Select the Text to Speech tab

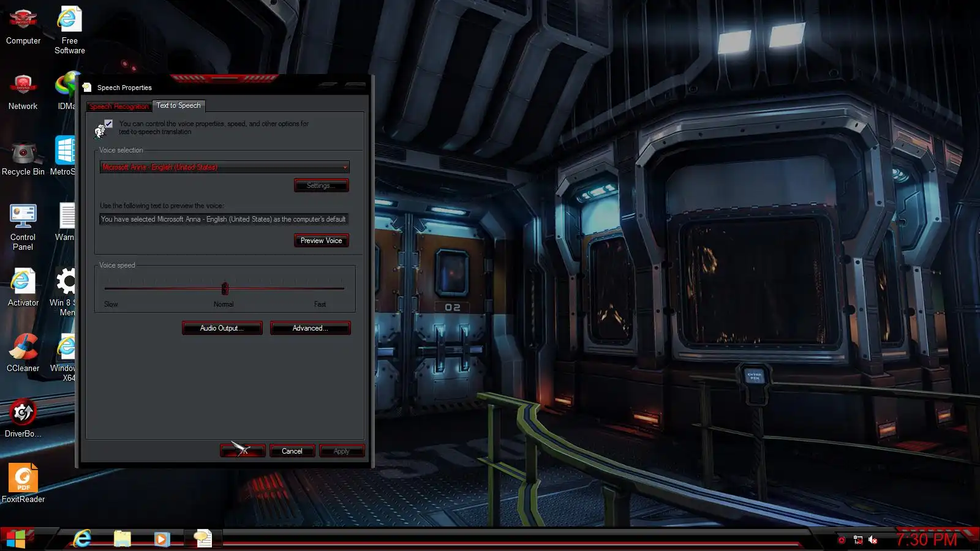(x=178, y=105)
